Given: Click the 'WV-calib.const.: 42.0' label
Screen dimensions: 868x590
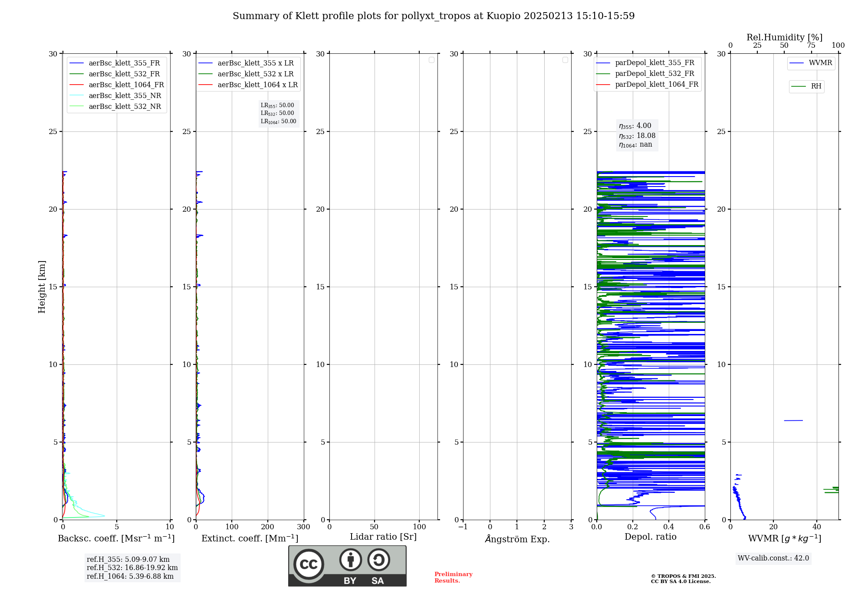Looking at the screenshot, I should click(x=773, y=558).
